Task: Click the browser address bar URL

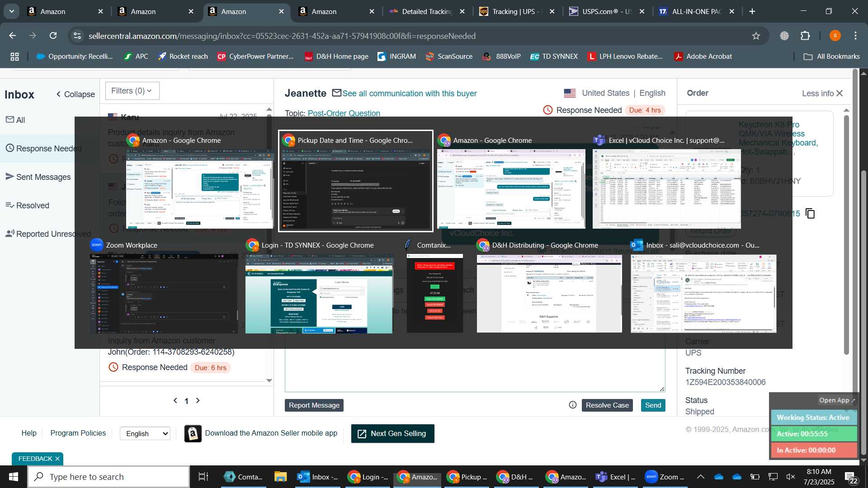Action: [x=282, y=36]
